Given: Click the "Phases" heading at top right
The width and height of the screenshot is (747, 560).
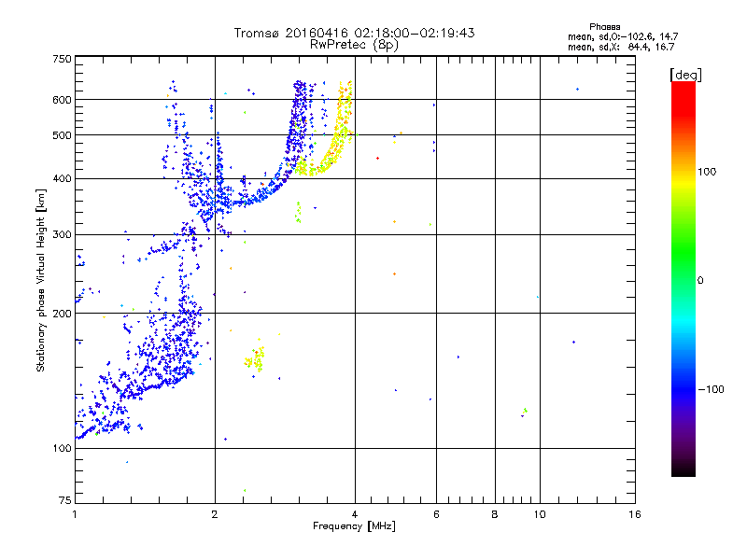Looking at the screenshot, I should [x=604, y=27].
